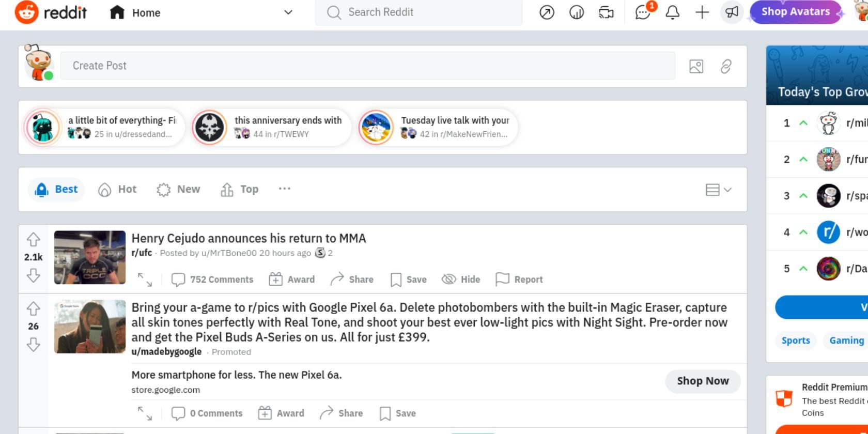Click the link attach icon in Create Post
This screenshot has height=434, width=868.
click(x=726, y=66)
